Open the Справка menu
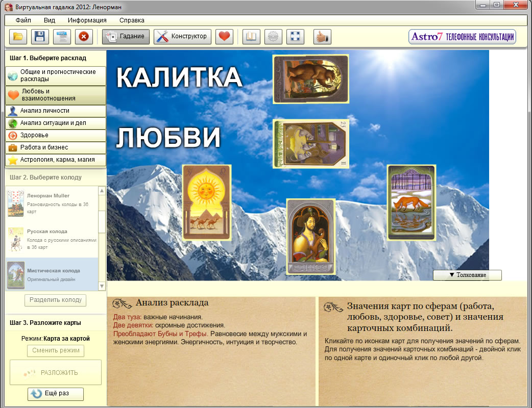The image size is (532, 408). tap(132, 20)
